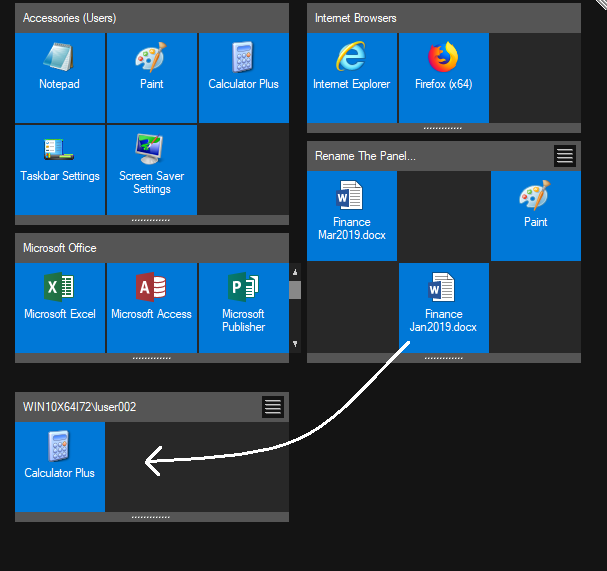This screenshot has width=607, height=571.
Task: Click the Microsoft Office panel scroll-down arrow
Action: click(x=295, y=344)
